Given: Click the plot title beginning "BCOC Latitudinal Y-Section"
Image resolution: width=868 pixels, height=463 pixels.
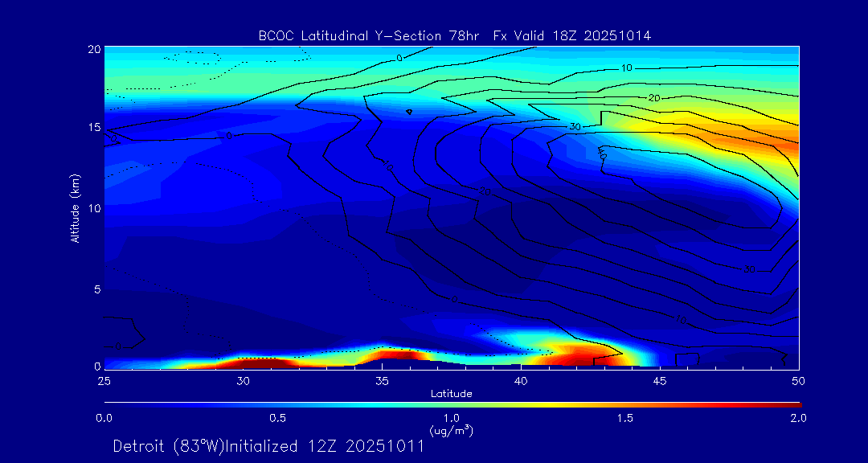Looking at the screenshot, I should click(454, 36).
